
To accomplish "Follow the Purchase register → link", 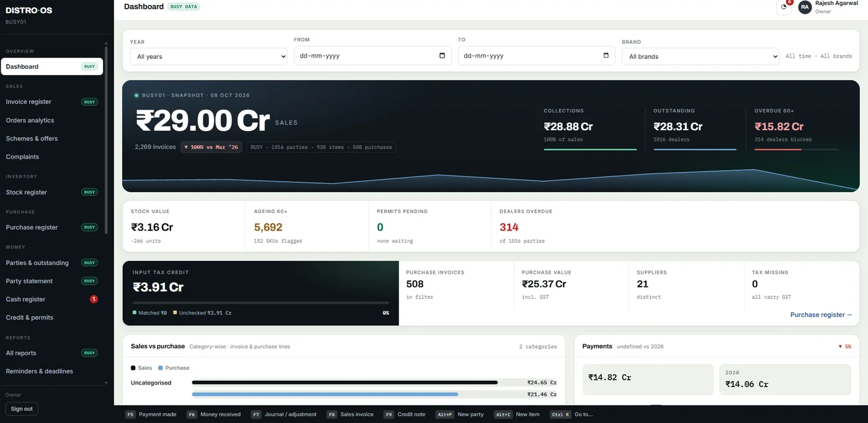I will 821,315.
